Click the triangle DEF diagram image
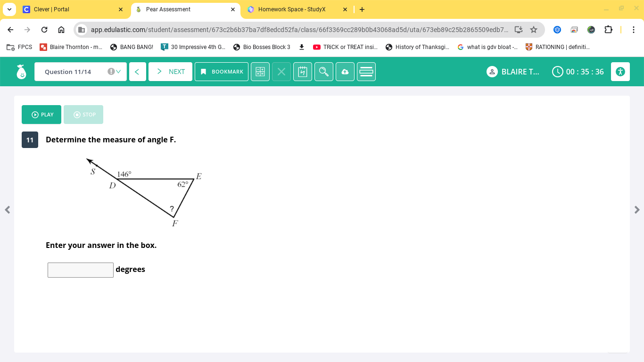644x362 pixels. [144, 192]
